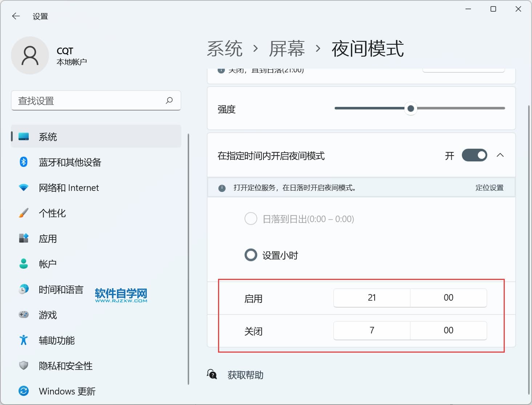
Task: Open Accessibility (辅助功能) settings
Action: [57, 340]
